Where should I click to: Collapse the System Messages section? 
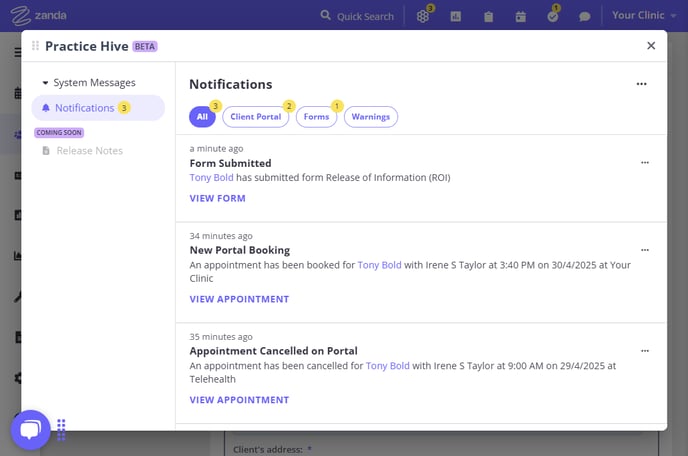89,83
